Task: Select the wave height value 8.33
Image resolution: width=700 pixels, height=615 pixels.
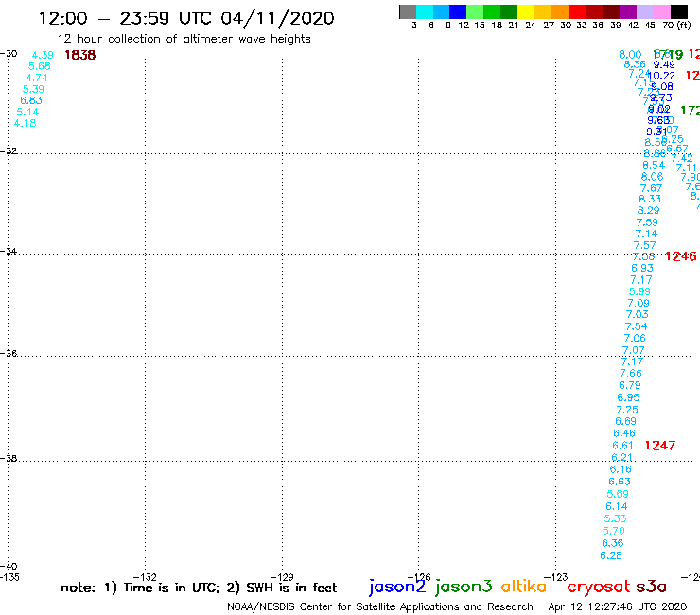Action: [650, 200]
